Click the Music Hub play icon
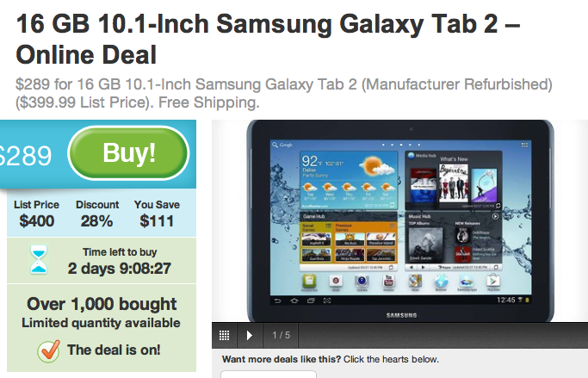 coord(495,216)
